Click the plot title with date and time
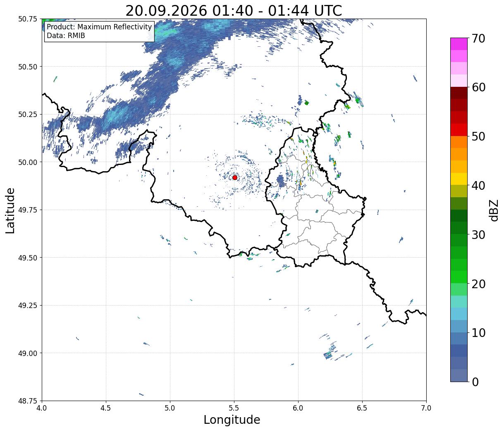Screen dimensions: 504x430 [x=234, y=10]
